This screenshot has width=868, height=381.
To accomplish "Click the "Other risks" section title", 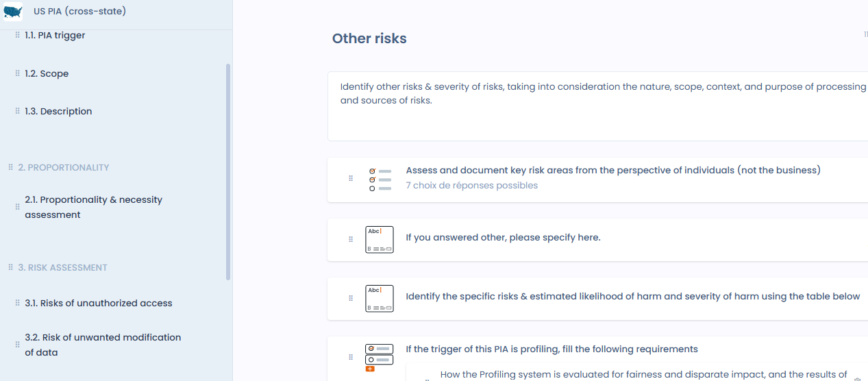I will pos(369,39).
